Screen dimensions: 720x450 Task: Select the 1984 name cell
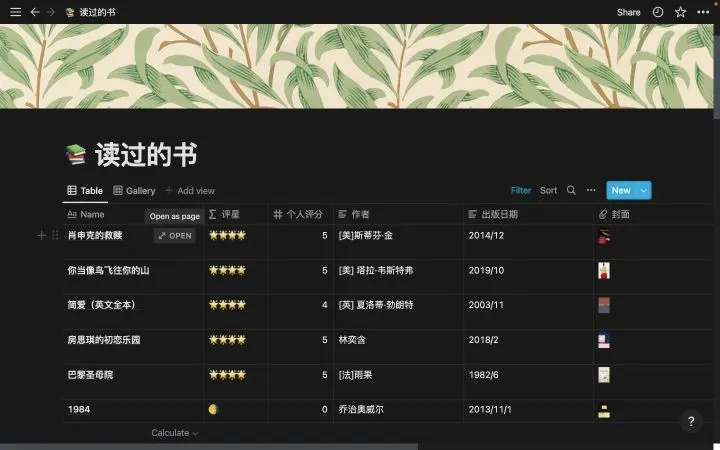click(x=133, y=411)
